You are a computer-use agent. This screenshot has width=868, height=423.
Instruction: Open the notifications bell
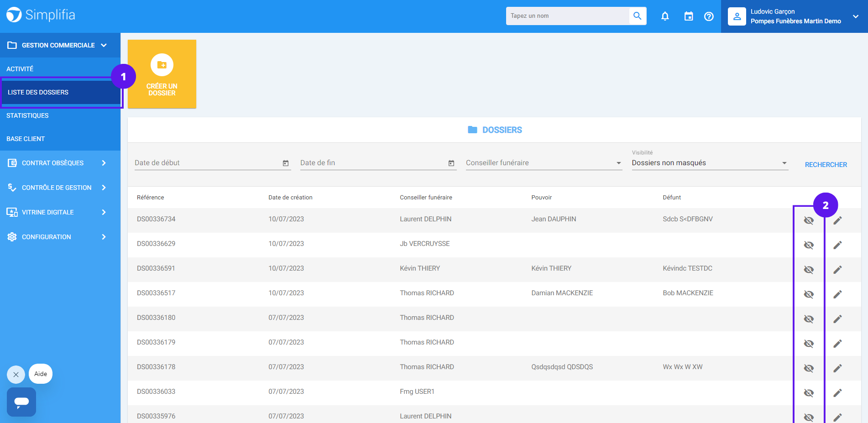[665, 16]
